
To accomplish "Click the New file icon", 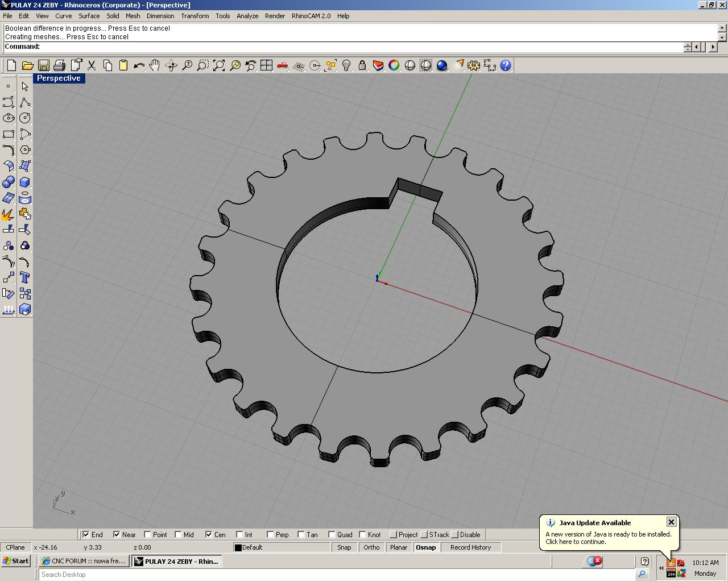I will pos(11,65).
